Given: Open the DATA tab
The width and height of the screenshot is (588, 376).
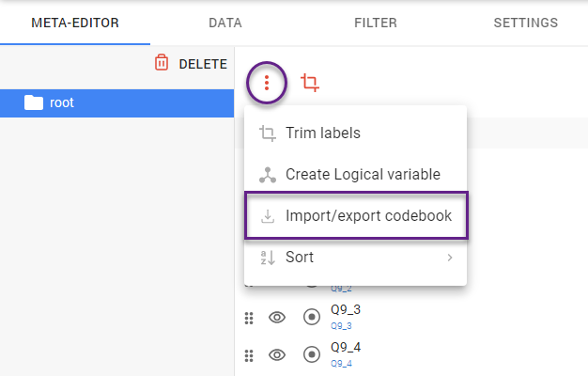Looking at the screenshot, I should click(225, 23).
